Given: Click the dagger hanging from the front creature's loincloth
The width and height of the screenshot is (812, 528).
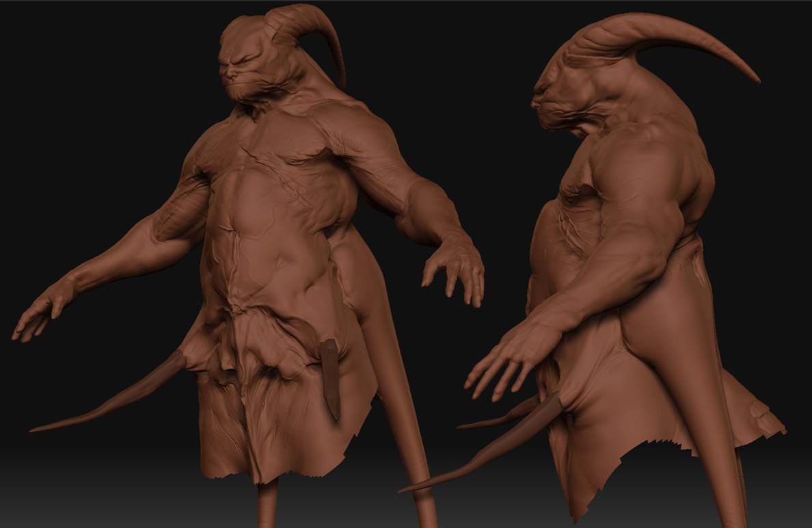Looking at the screenshot, I should click(x=331, y=379).
